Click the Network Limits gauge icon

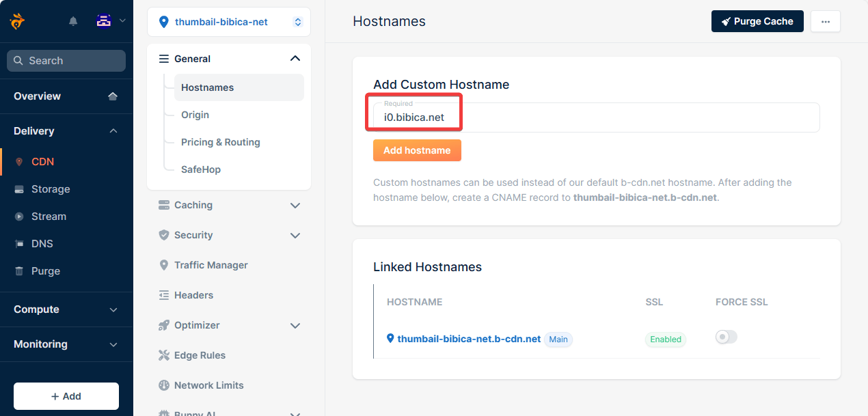pyautogui.click(x=164, y=385)
